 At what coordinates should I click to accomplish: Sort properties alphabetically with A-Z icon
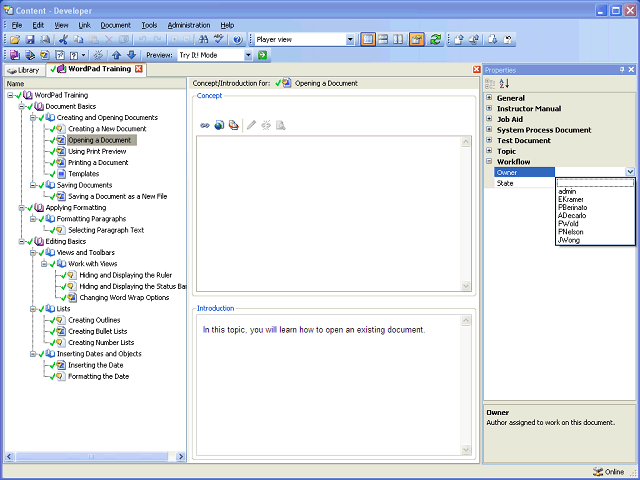click(x=504, y=84)
